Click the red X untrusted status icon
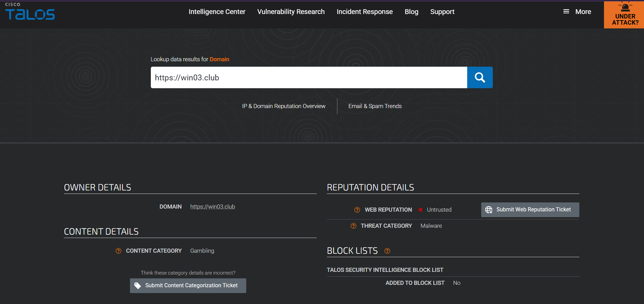644x304 pixels. click(x=420, y=210)
